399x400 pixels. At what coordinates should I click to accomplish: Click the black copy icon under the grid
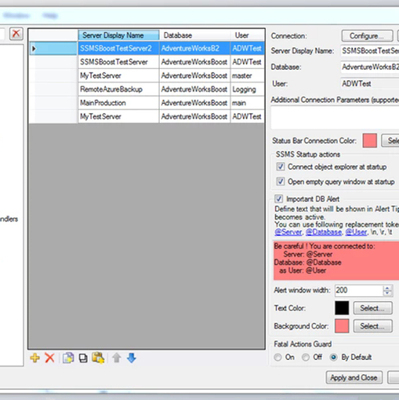click(x=83, y=358)
